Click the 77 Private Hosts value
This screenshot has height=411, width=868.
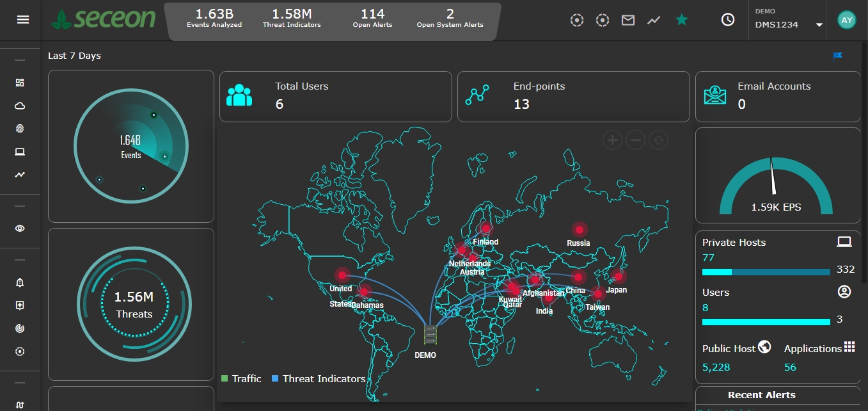coord(708,258)
